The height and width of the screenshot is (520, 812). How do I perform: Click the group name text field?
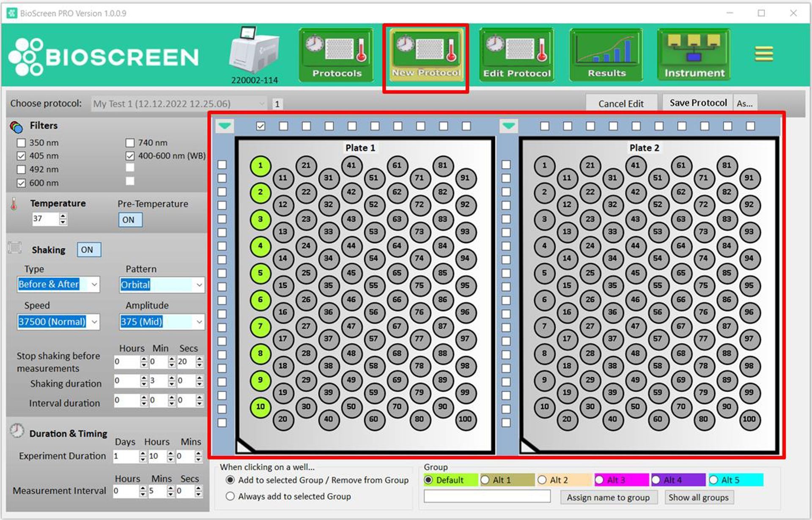click(487, 497)
